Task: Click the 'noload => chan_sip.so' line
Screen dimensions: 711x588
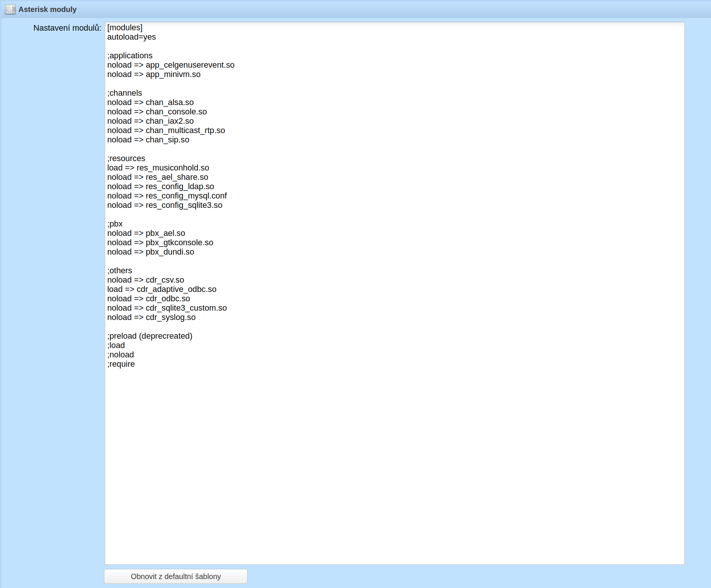Action: 148,140
